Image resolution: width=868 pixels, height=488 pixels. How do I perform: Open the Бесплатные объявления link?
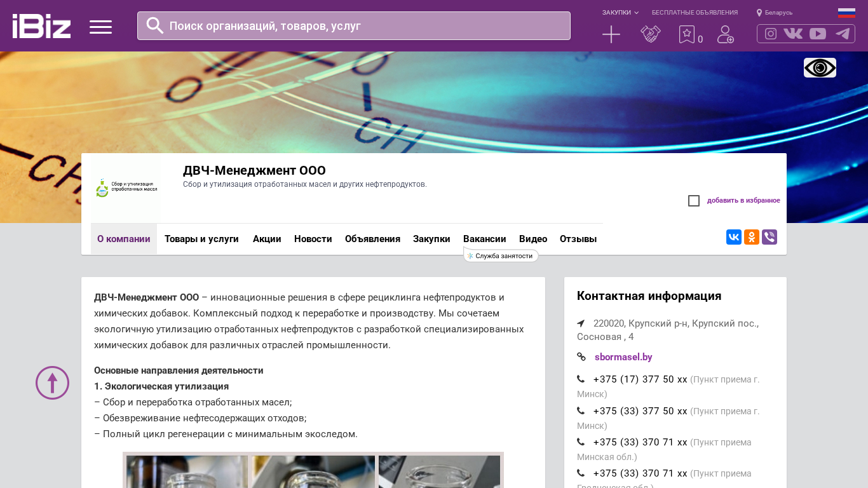695,13
